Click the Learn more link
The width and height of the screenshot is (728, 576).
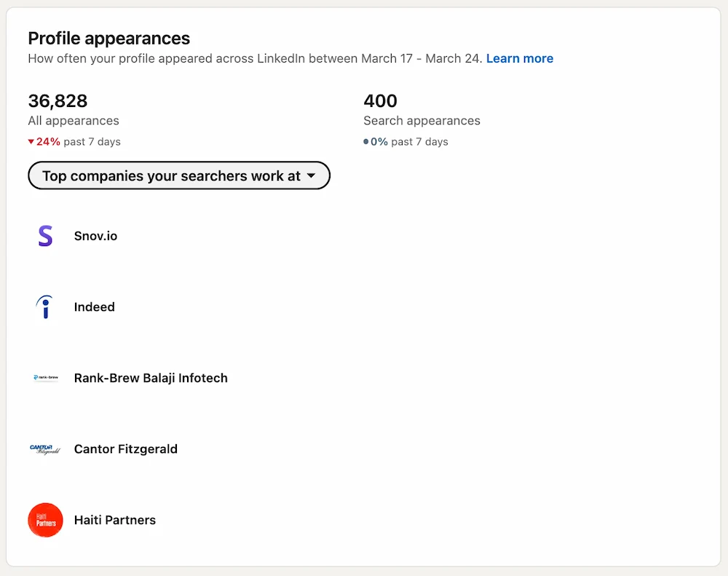(x=520, y=58)
